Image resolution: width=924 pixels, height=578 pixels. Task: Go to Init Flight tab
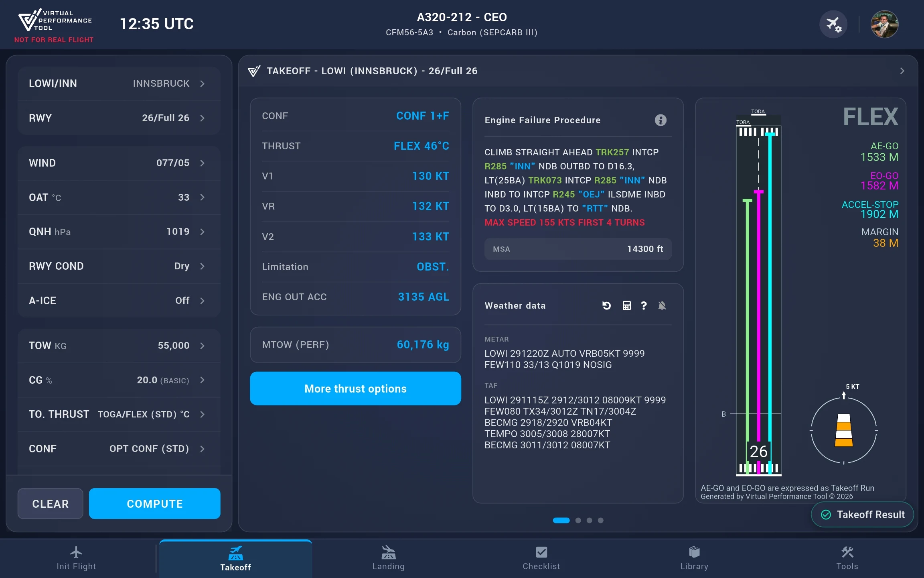(x=76, y=558)
